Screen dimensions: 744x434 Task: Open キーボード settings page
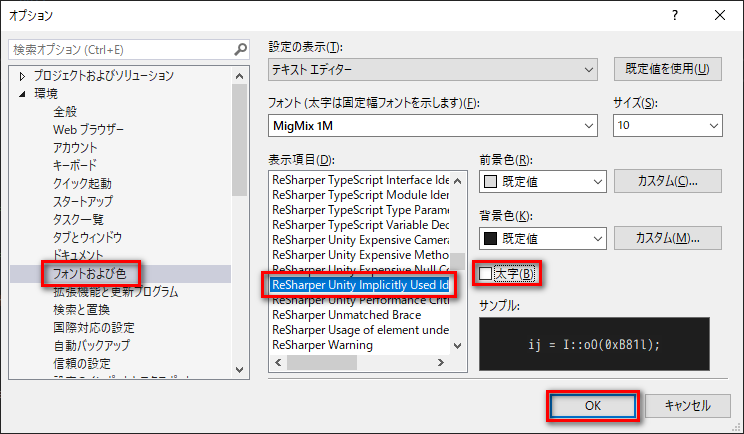75,166
